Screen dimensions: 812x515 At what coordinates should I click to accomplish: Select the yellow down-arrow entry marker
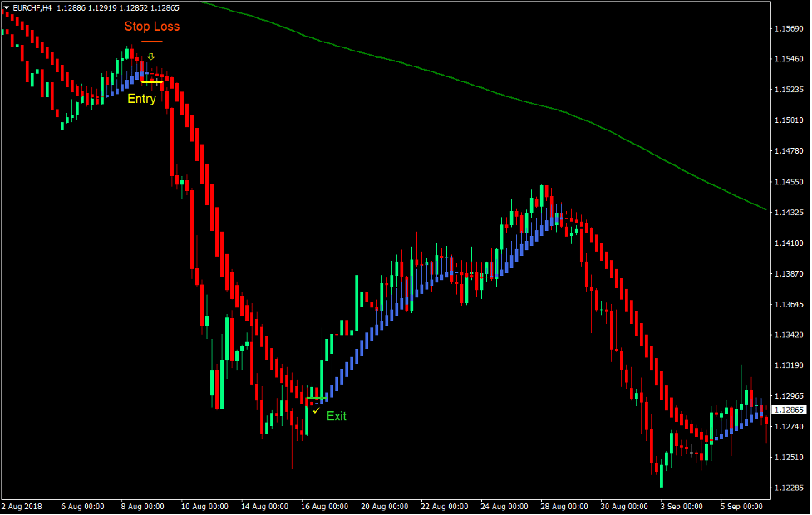(x=150, y=56)
